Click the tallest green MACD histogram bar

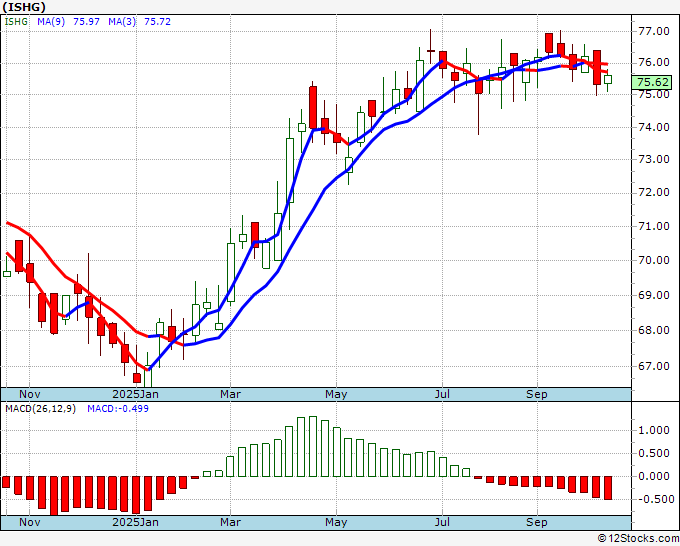(x=313, y=447)
